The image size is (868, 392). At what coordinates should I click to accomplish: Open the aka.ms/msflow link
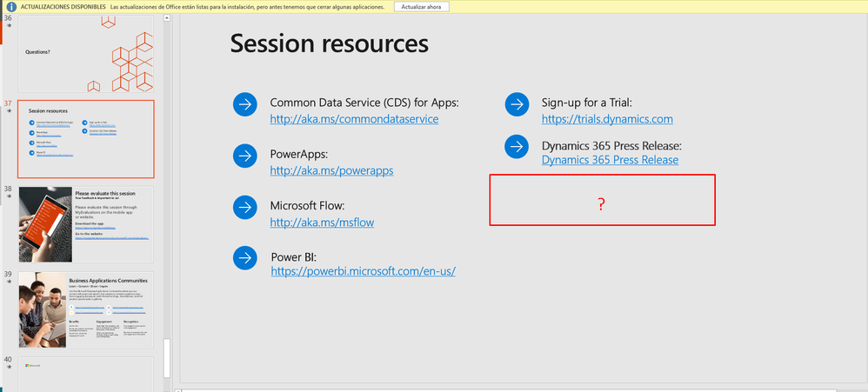click(322, 223)
